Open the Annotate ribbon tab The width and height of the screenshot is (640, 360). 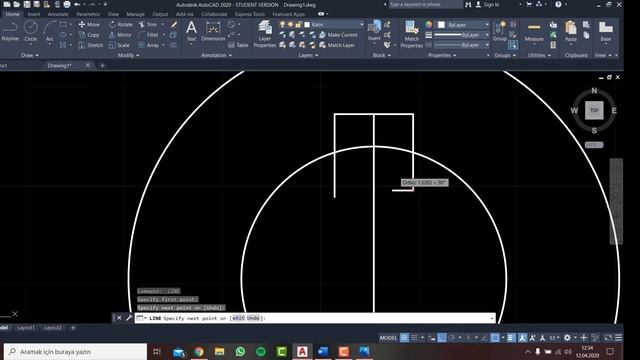[58, 14]
